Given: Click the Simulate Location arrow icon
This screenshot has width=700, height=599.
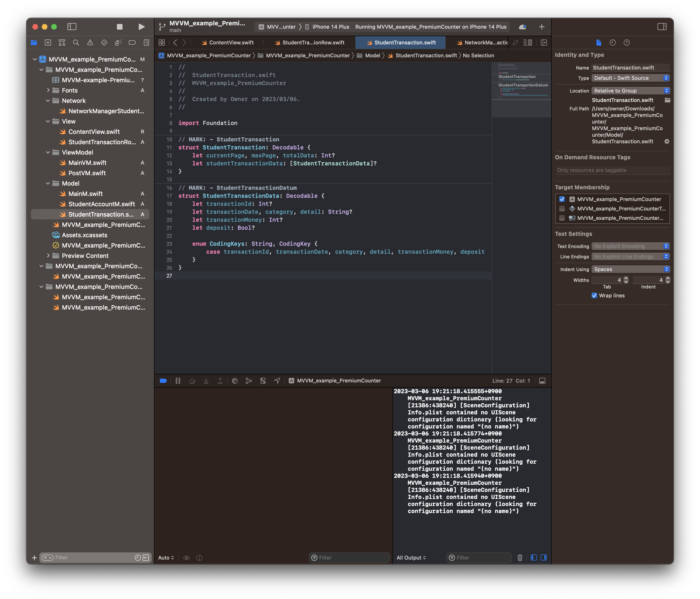Looking at the screenshot, I should pos(277,381).
